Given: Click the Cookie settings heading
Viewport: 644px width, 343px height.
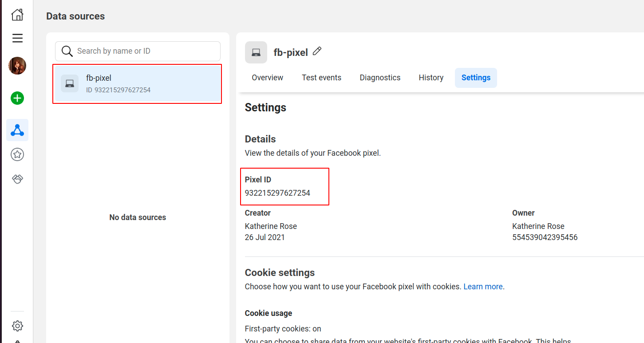Looking at the screenshot, I should (x=280, y=272).
